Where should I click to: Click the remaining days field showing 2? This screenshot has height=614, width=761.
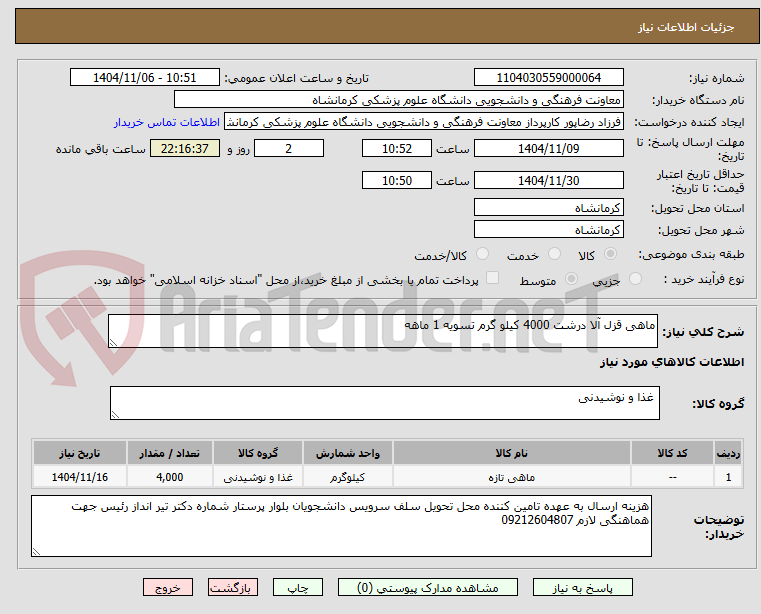click(x=289, y=149)
